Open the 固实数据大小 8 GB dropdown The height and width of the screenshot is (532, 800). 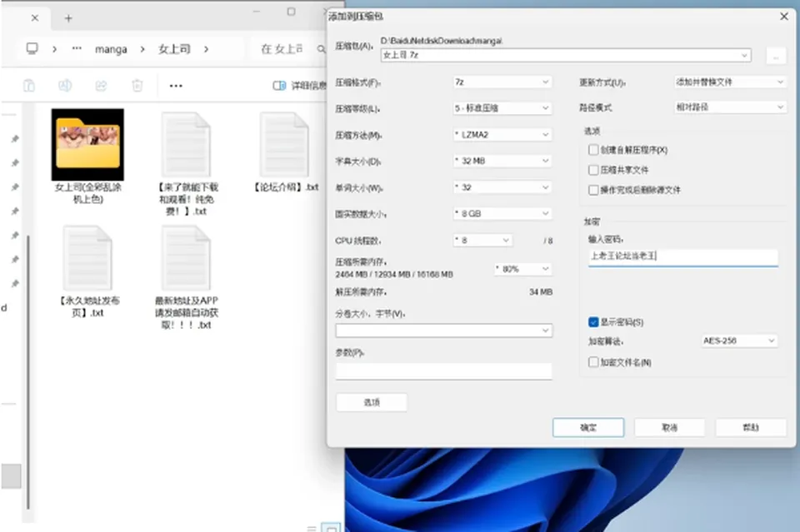coord(502,213)
